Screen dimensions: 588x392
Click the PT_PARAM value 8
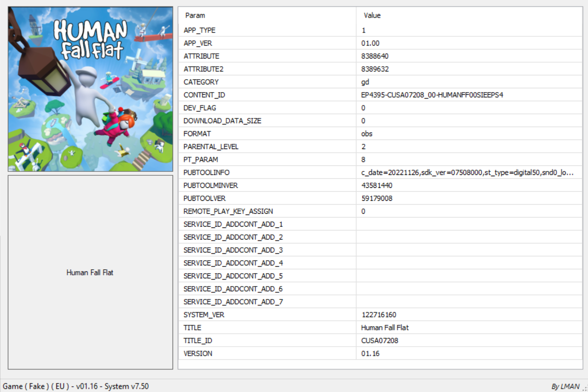(363, 159)
